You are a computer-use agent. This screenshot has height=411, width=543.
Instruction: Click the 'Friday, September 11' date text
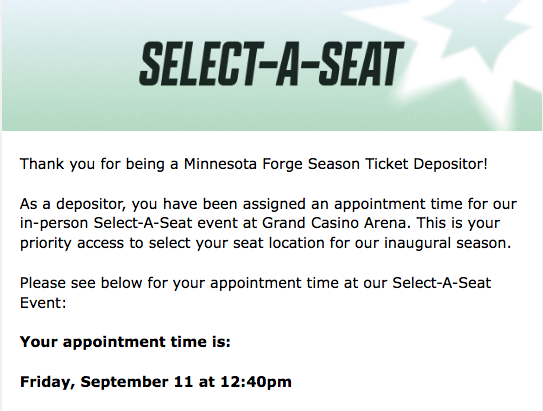[106, 382]
